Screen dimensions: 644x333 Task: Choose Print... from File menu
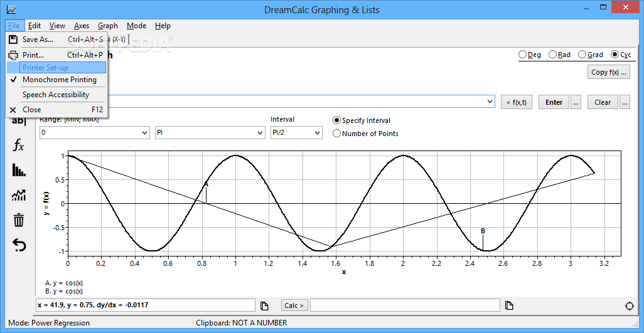point(56,55)
